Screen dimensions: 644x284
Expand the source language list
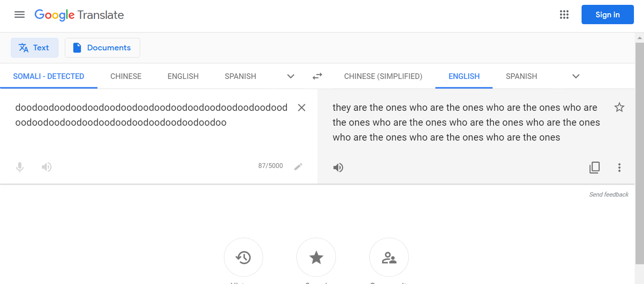(290, 76)
